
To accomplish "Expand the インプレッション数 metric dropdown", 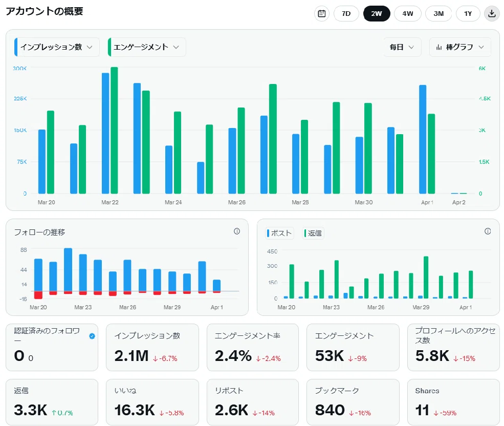I will click(x=57, y=47).
